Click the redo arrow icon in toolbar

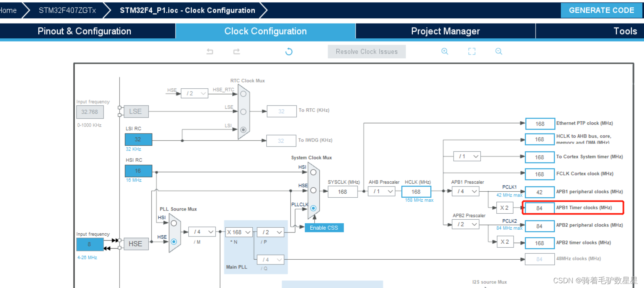pos(237,51)
